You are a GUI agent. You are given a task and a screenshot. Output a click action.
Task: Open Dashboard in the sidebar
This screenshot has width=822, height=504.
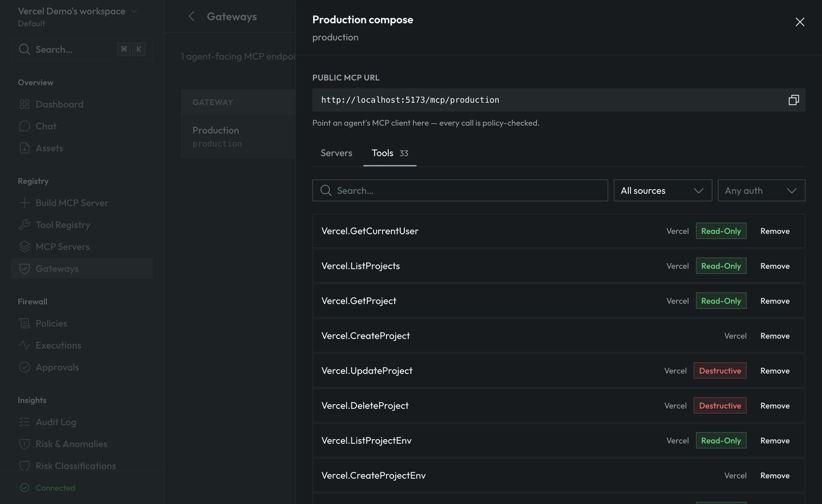[82, 104]
